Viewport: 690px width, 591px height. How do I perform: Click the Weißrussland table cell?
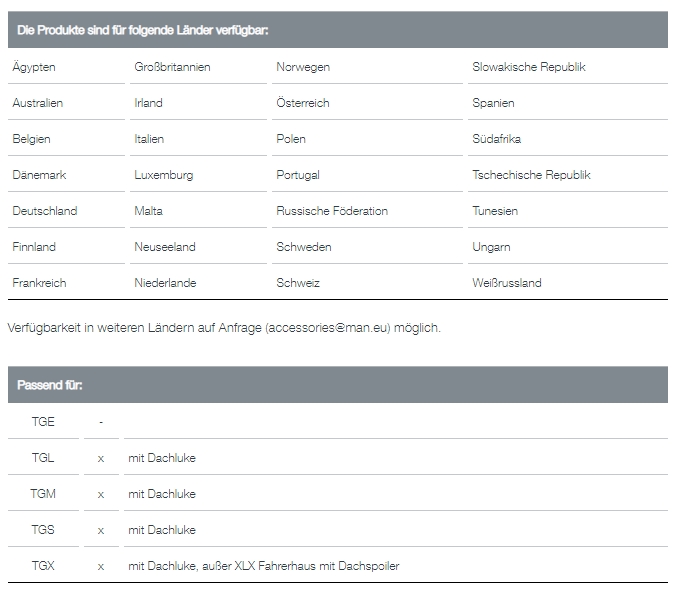pyautogui.click(x=507, y=283)
